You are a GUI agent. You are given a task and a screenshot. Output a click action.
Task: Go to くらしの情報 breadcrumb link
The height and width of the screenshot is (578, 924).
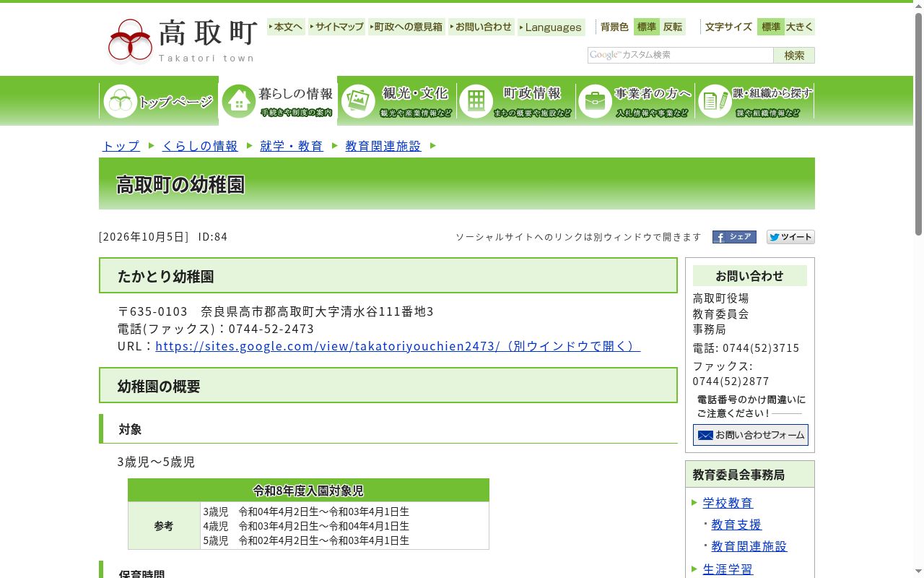pyautogui.click(x=200, y=146)
